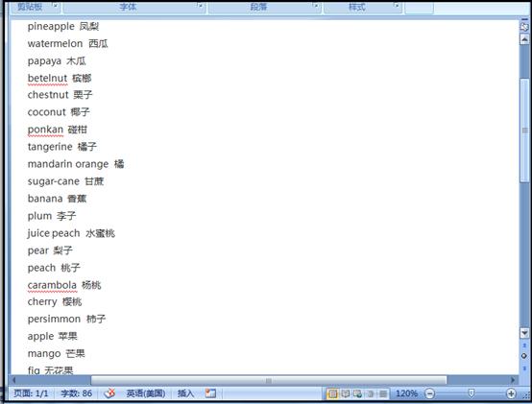Screen dimensions: 532x404
Task: Click the word banana in the document
Action: coord(45,199)
